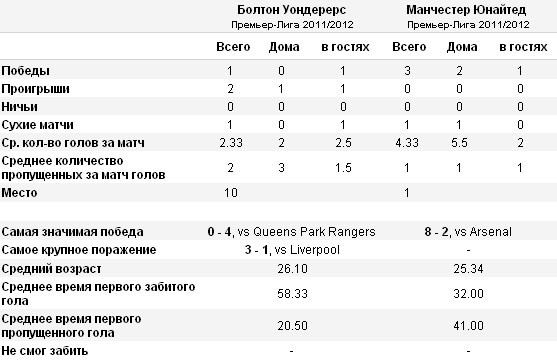The width and height of the screenshot is (557, 360).
Task: Click the 0 - 4 vs Queens Park Rangers result
Action: tap(291, 232)
